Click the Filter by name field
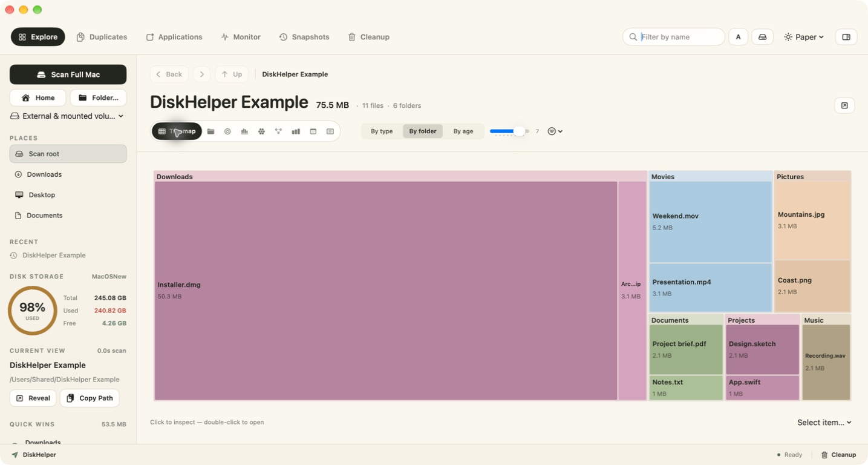 (x=674, y=37)
